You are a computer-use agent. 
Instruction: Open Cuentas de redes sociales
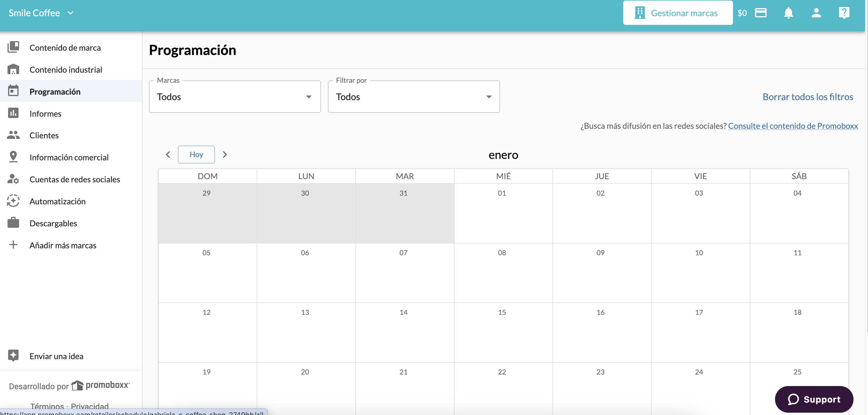(71, 179)
